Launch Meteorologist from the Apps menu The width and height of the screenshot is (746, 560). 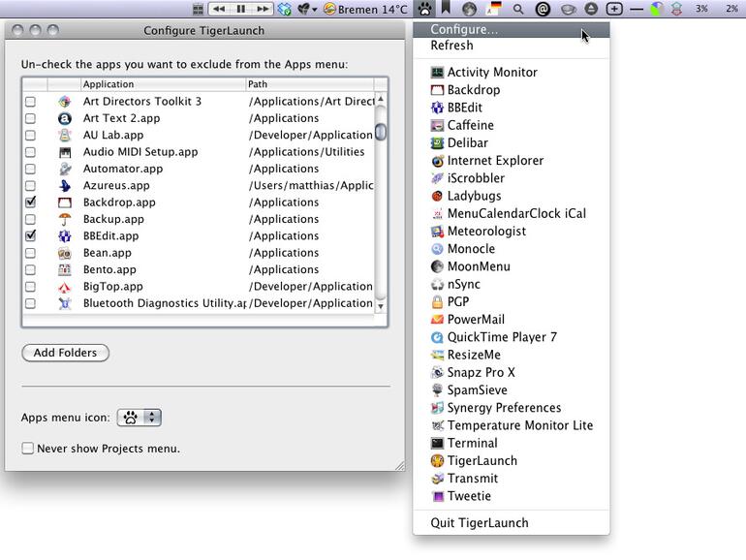511,232
